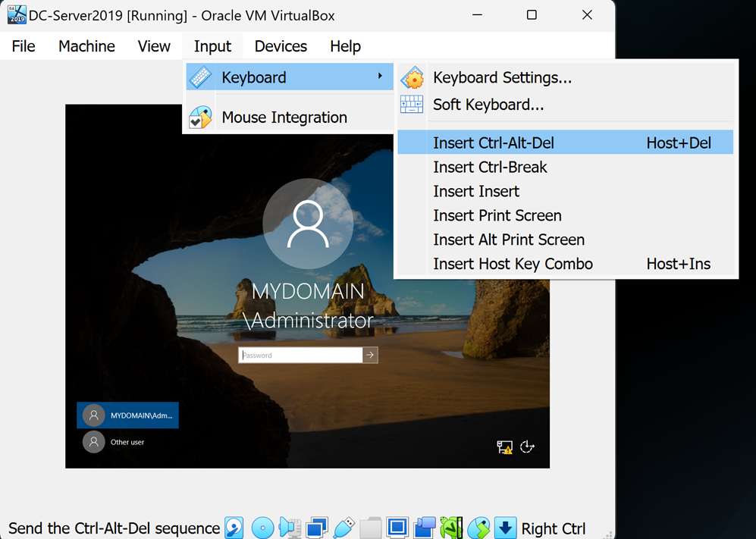
Task: Open the Ease of Access icon
Action: [528, 447]
